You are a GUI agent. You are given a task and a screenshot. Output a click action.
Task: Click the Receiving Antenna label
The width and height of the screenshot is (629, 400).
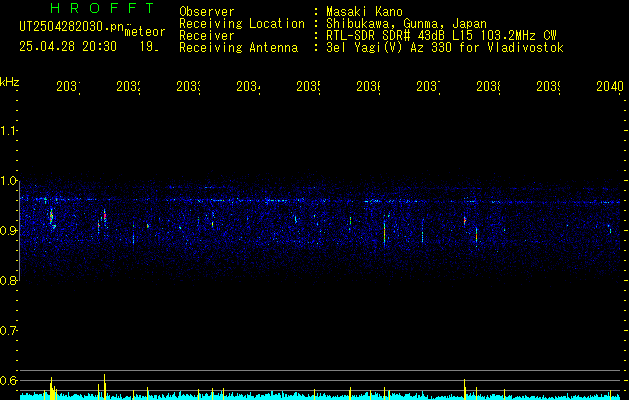click(x=238, y=48)
